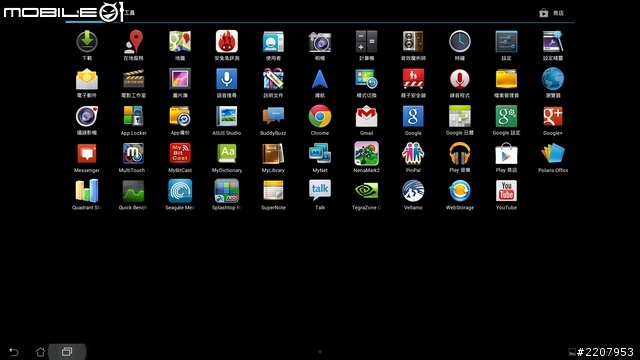Tap the Back navigation button
Screen dimensions: 640x360
coord(13,351)
